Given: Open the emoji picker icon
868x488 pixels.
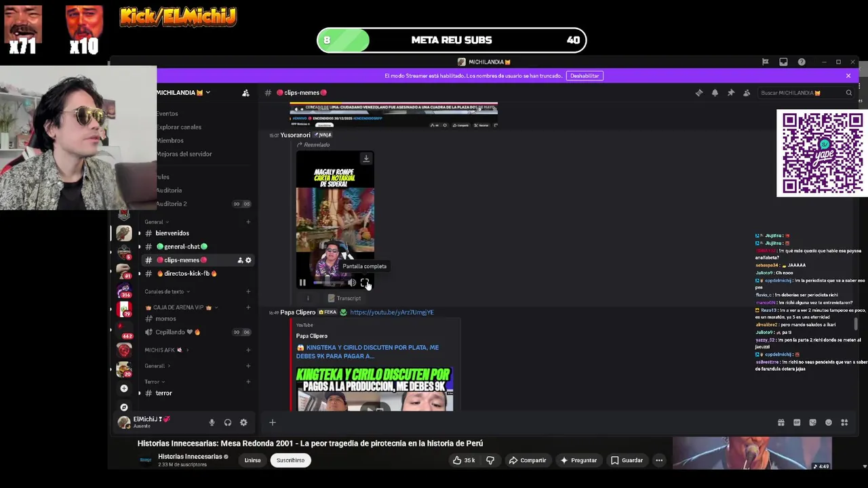Looking at the screenshot, I should tap(829, 422).
